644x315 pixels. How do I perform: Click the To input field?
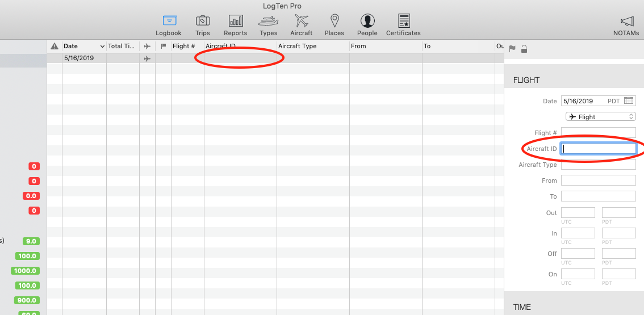(599, 196)
